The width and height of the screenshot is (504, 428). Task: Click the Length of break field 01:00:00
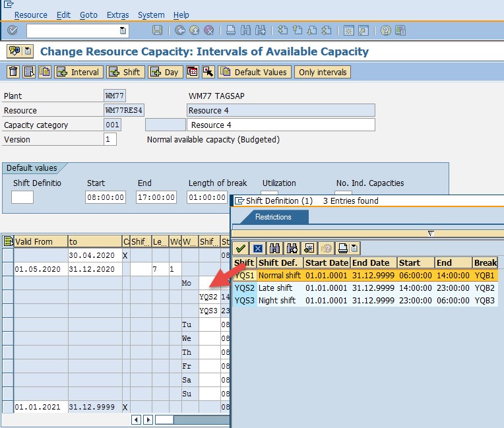[x=207, y=197]
